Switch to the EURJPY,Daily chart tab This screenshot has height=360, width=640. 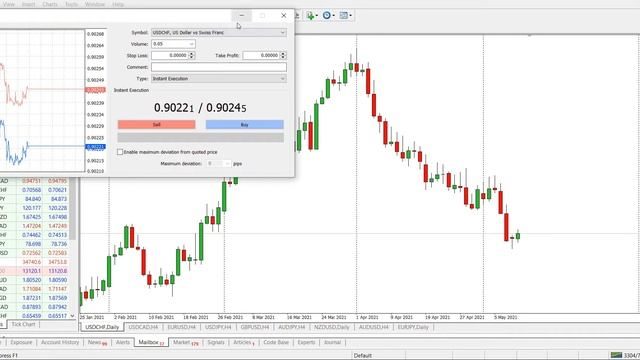(413, 327)
